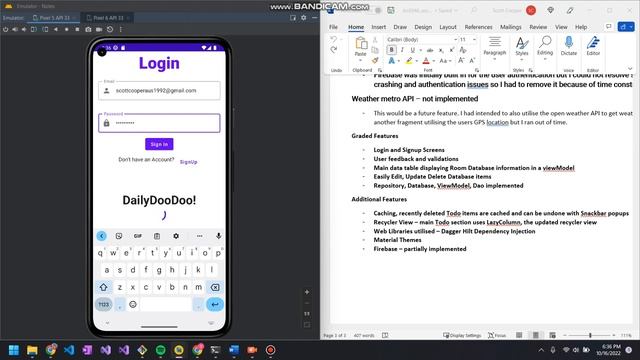Click the Word Comments speech bubble icon
Screen dimensions: 640x360
[x=609, y=27]
